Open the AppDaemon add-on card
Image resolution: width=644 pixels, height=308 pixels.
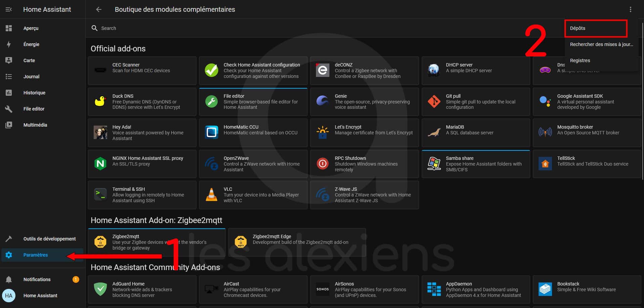pyautogui.click(x=476, y=290)
